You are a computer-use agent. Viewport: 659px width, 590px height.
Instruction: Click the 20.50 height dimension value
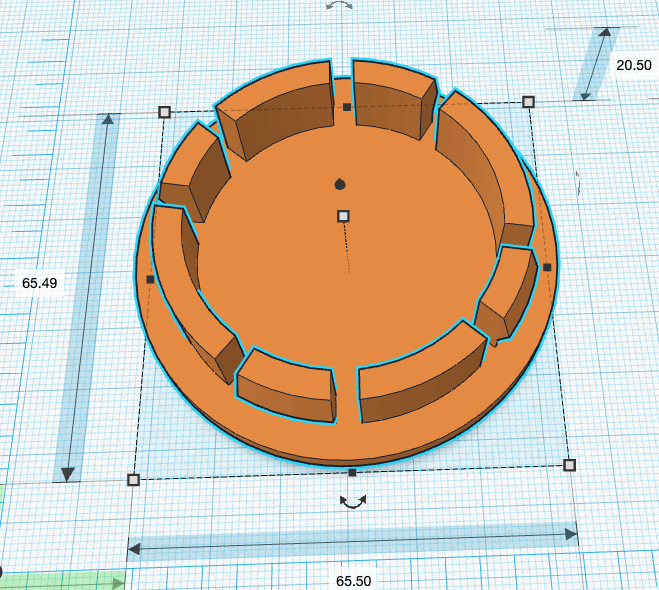pos(634,65)
